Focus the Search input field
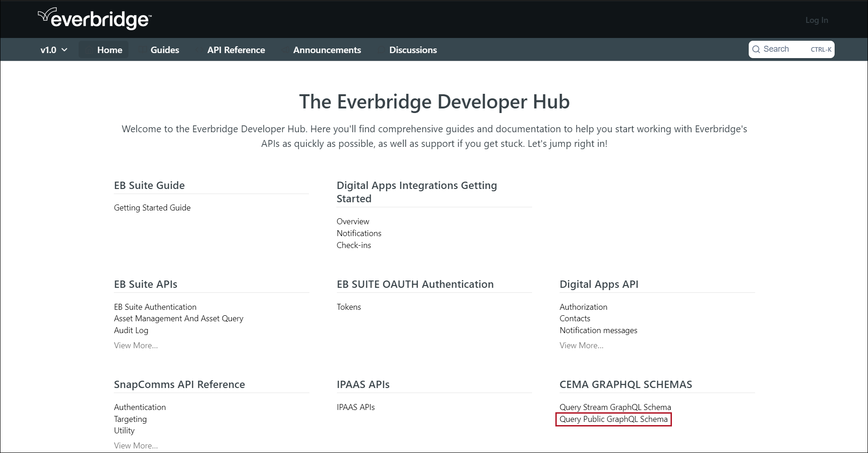Viewport: 868px width, 453px height. coord(791,49)
